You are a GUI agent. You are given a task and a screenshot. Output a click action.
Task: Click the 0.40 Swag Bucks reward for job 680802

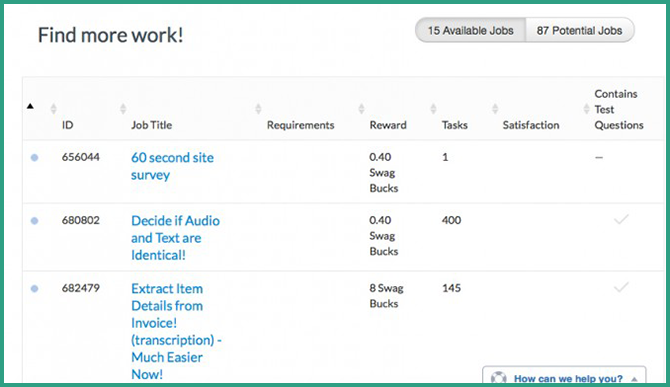[x=384, y=236]
